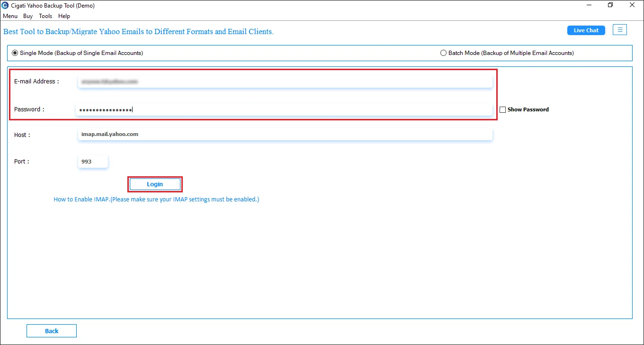
Task: Edit the Port field 993
Action: click(x=93, y=162)
